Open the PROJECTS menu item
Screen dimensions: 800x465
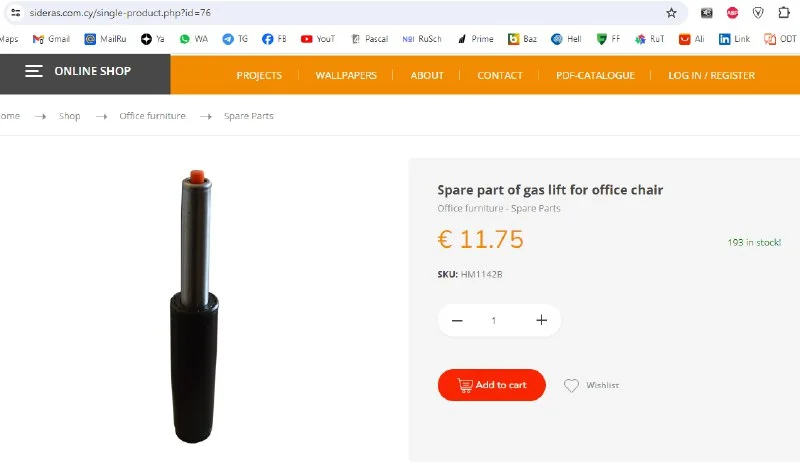(x=259, y=75)
